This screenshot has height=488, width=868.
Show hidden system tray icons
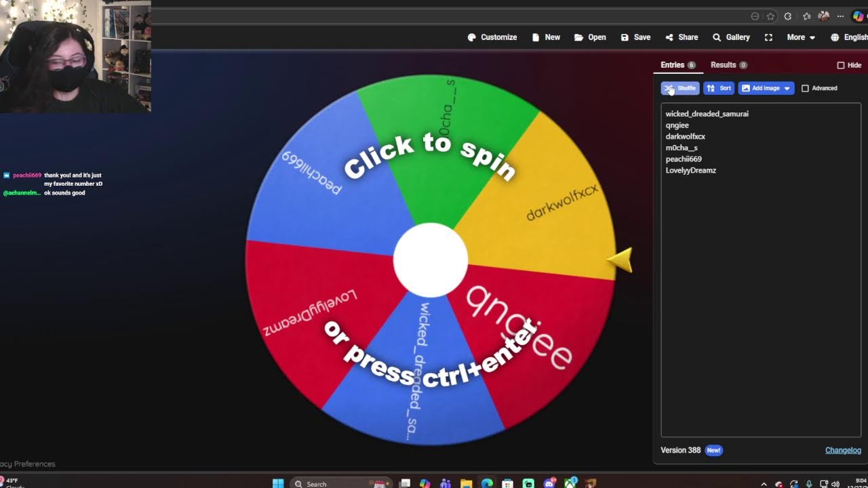(x=764, y=484)
